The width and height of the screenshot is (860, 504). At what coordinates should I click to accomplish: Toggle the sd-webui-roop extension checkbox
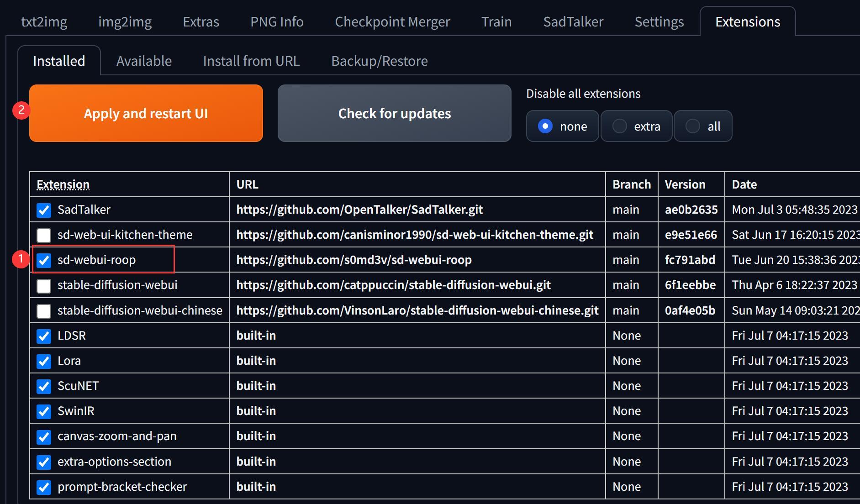44,260
